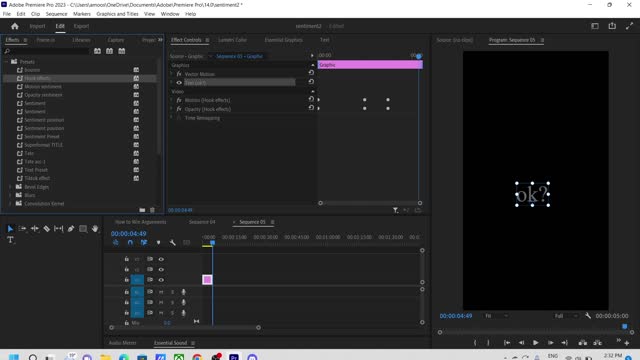
Task: Open the Fit zoom level dropdown
Action: point(496,316)
